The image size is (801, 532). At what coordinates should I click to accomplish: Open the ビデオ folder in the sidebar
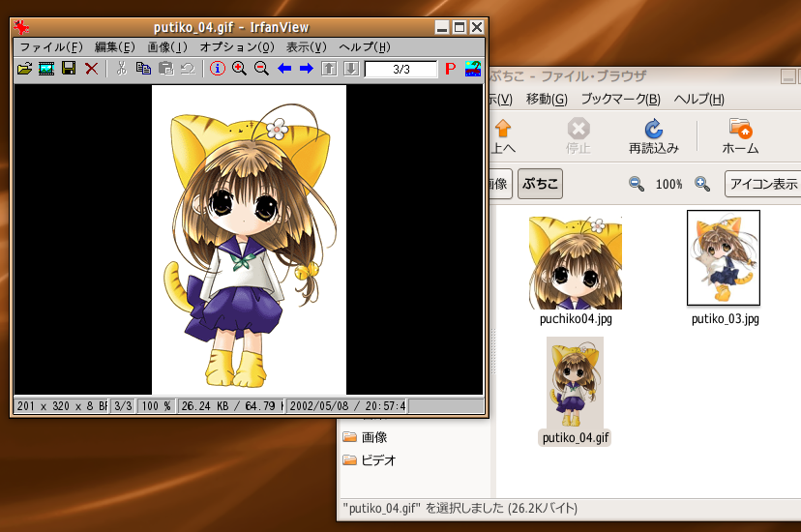370,460
